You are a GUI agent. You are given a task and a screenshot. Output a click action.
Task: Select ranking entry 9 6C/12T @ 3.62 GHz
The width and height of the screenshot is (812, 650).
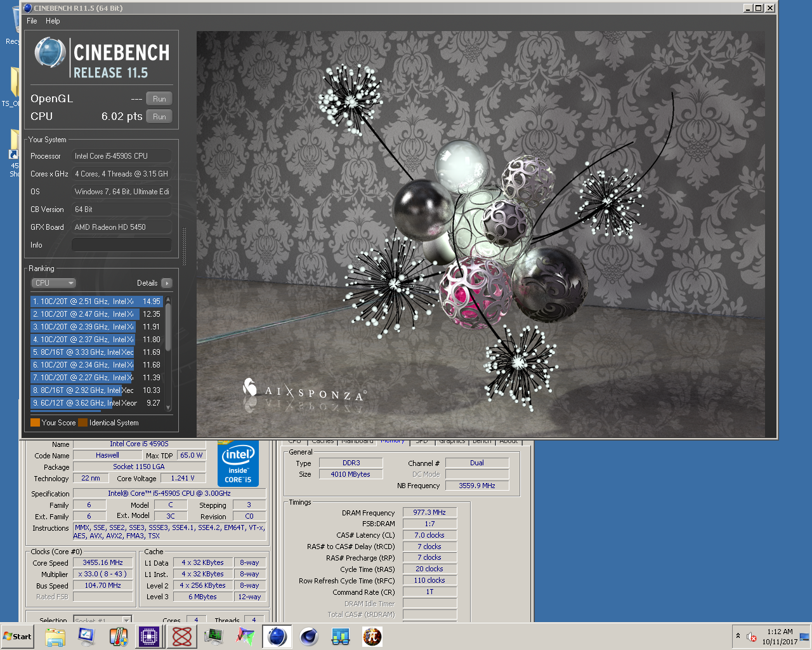(96, 403)
